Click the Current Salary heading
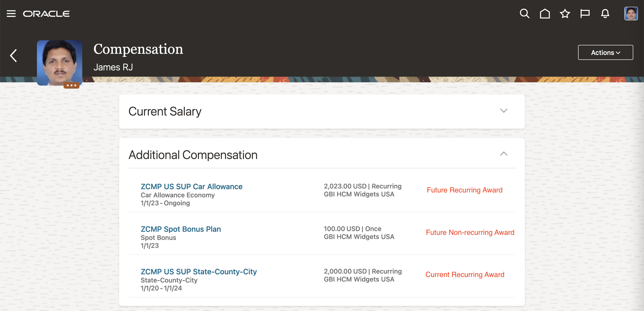This screenshot has height=311, width=644. pos(165,111)
